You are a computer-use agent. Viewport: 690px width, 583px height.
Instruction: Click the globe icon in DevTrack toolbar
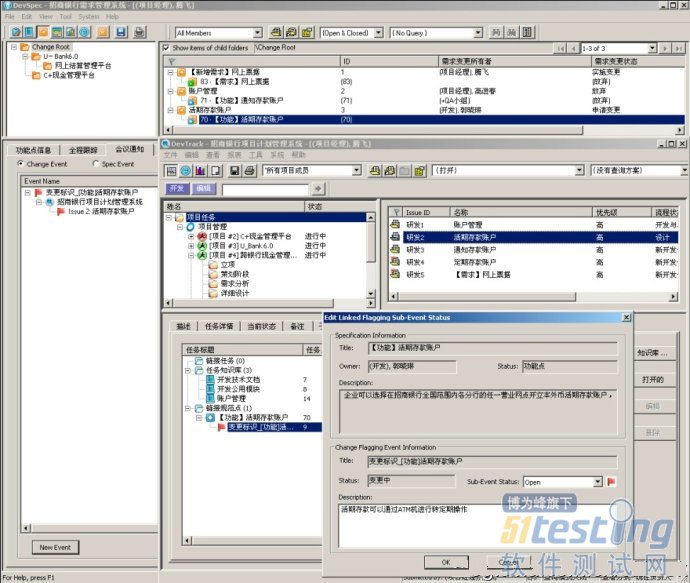click(x=186, y=171)
